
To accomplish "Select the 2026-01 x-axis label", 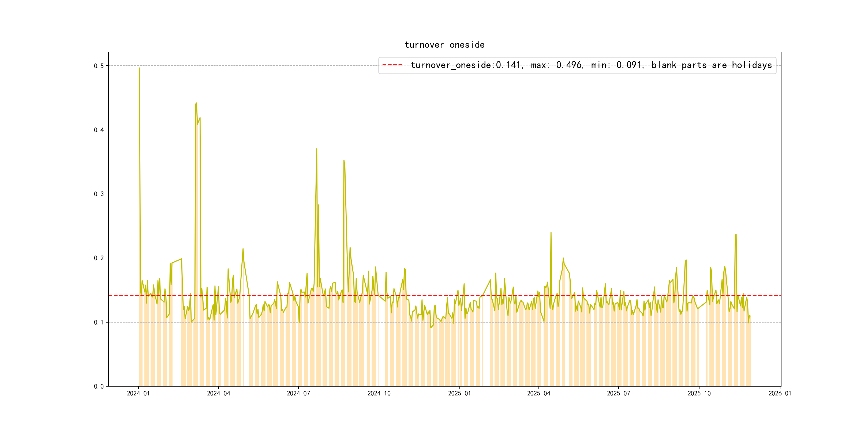I will (x=780, y=394).
